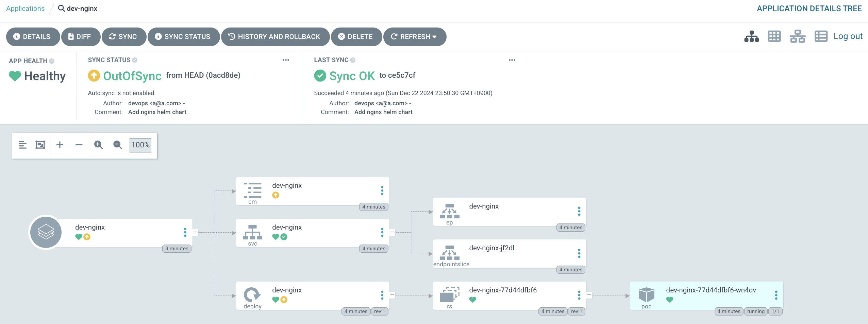Screen dimensions: 868x324
Task: Collapse the dev-nginx-77d44dfbf6 rs node children
Action: click(589, 295)
